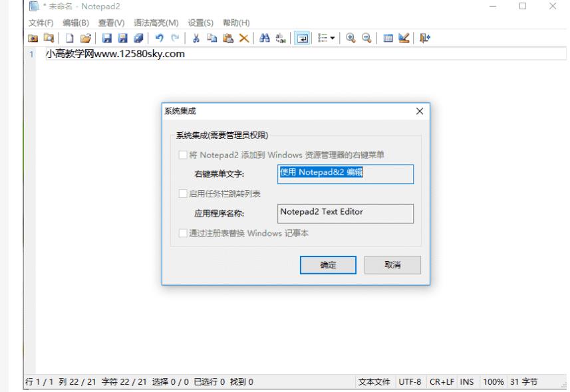Maximize the Notepad2 window
The height and width of the screenshot is (392, 570).
(522, 6)
